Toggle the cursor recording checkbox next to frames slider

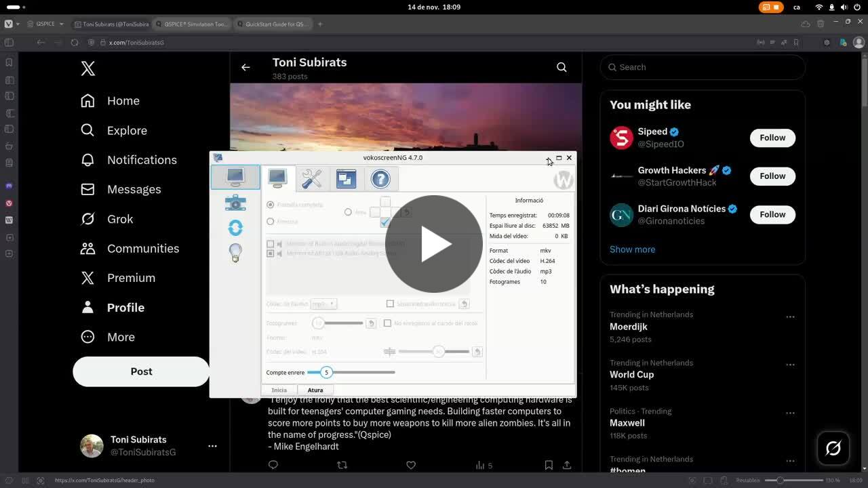(388, 323)
